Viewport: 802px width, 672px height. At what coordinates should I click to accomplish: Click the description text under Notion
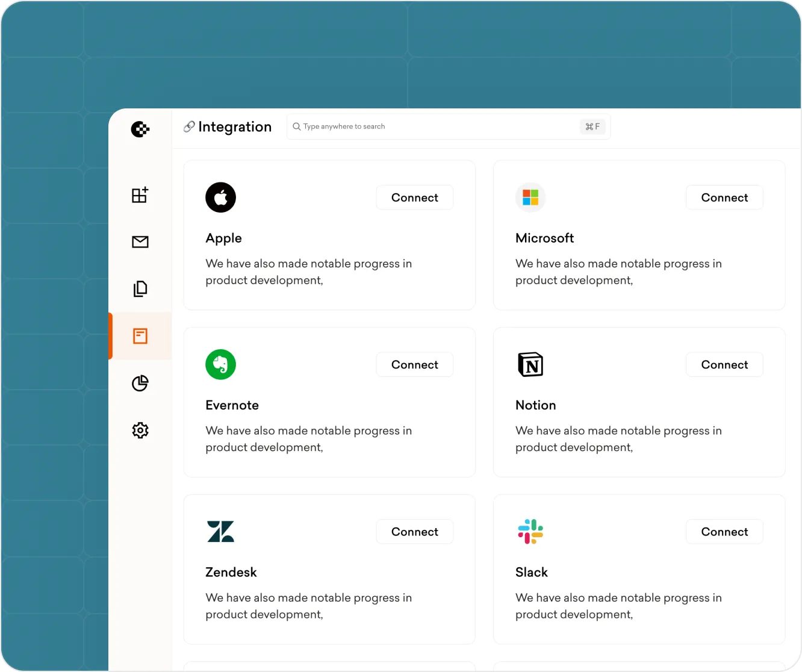tap(618, 439)
